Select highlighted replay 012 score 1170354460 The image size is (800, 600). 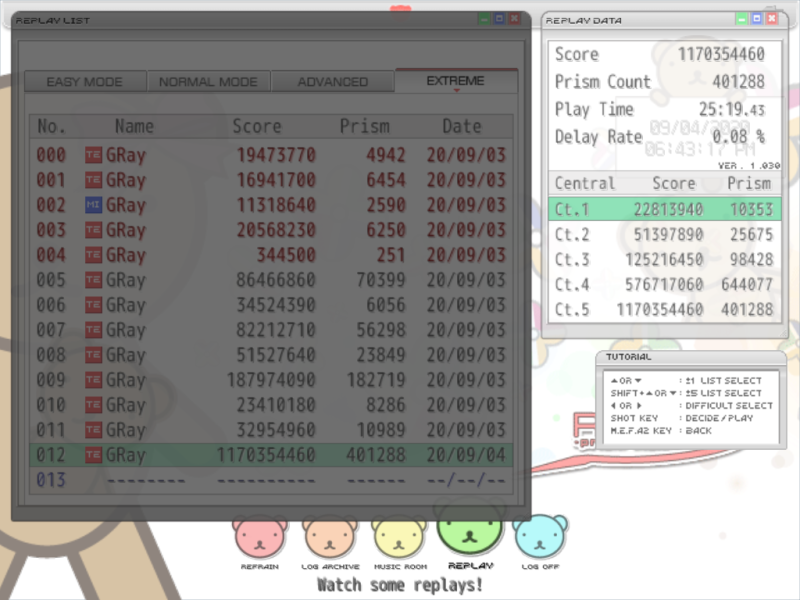coord(271,455)
